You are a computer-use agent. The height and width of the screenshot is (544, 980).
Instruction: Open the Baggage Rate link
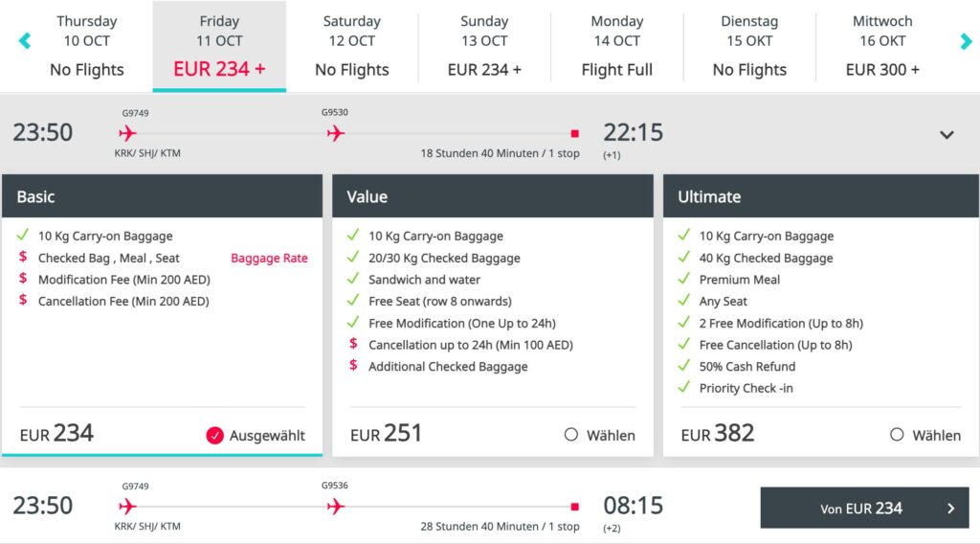click(x=269, y=259)
